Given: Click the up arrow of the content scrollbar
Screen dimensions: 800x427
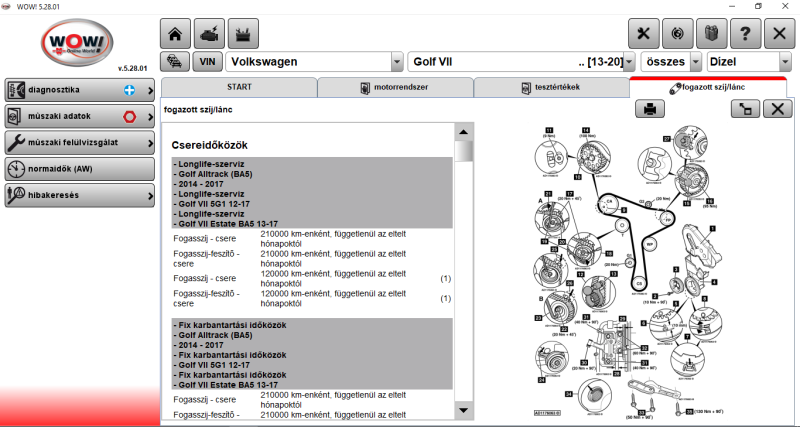Looking at the screenshot, I should click(x=463, y=132).
